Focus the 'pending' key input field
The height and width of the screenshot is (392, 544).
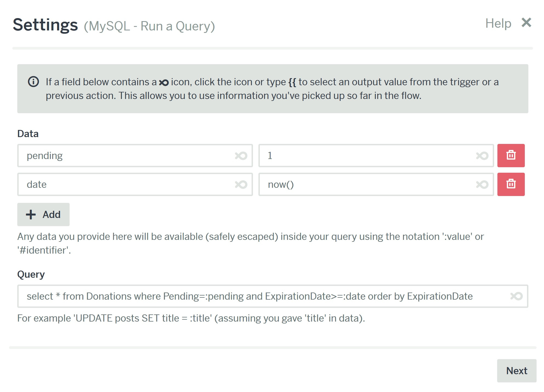pyautogui.click(x=135, y=155)
